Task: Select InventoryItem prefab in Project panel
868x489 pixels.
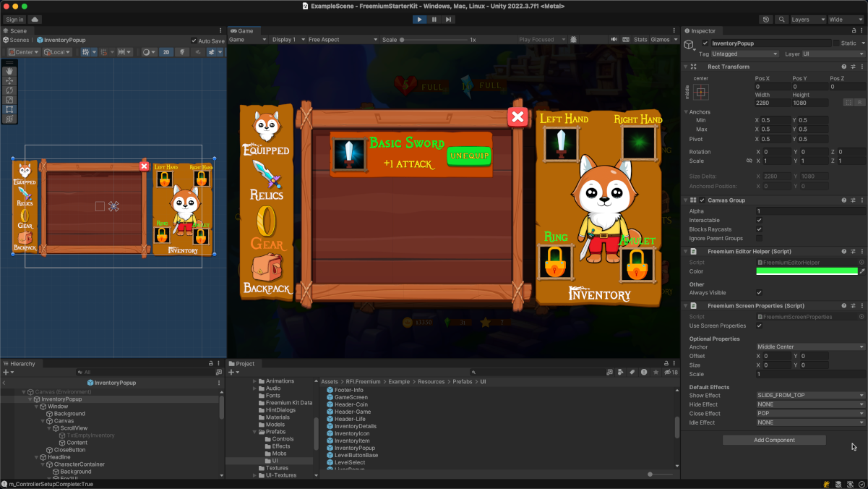Action: coord(351,441)
